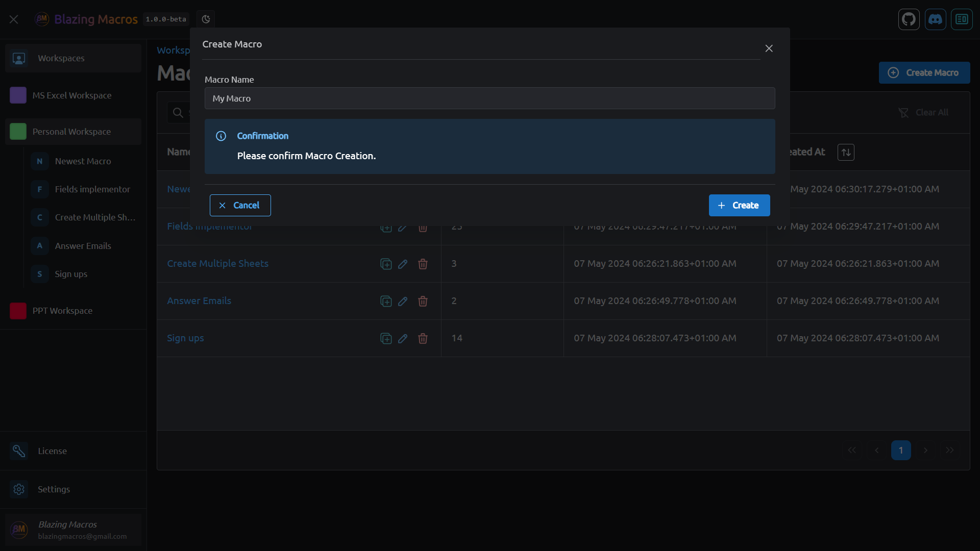
Task: Click the C avatar for Create Multiple Sh...
Action: click(x=40, y=217)
